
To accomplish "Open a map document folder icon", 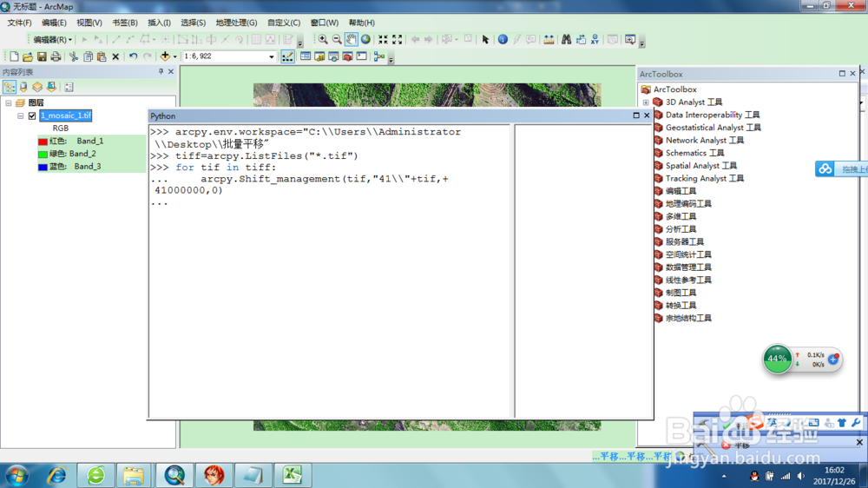I will (28, 56).
